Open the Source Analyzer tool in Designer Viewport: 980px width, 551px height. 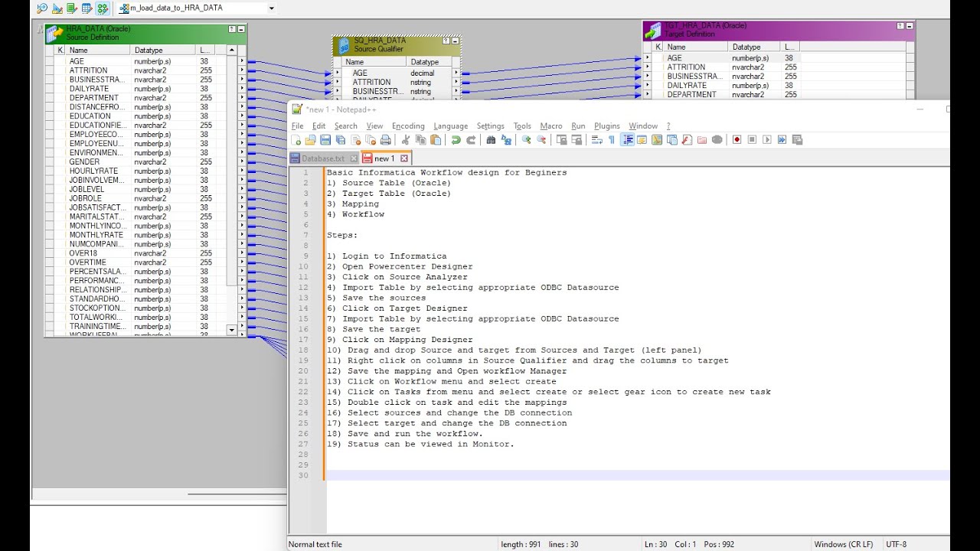[42, 8]
